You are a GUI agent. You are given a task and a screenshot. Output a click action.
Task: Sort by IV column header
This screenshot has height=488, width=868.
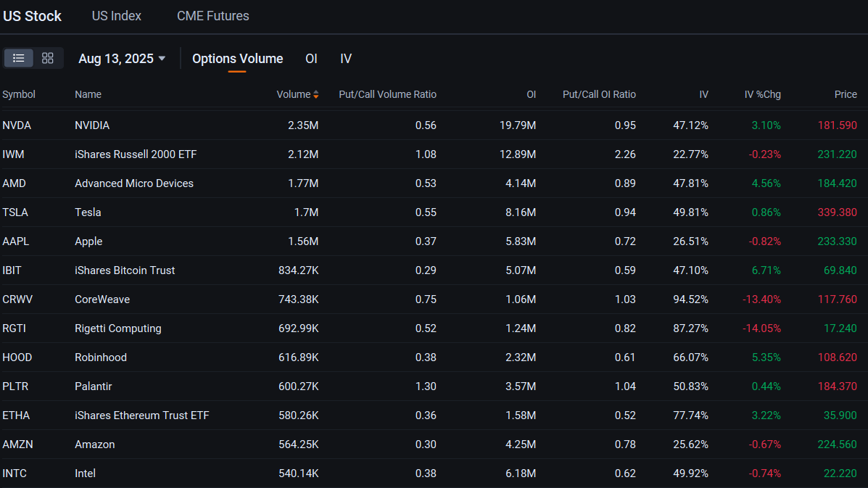tap(703, 94)
